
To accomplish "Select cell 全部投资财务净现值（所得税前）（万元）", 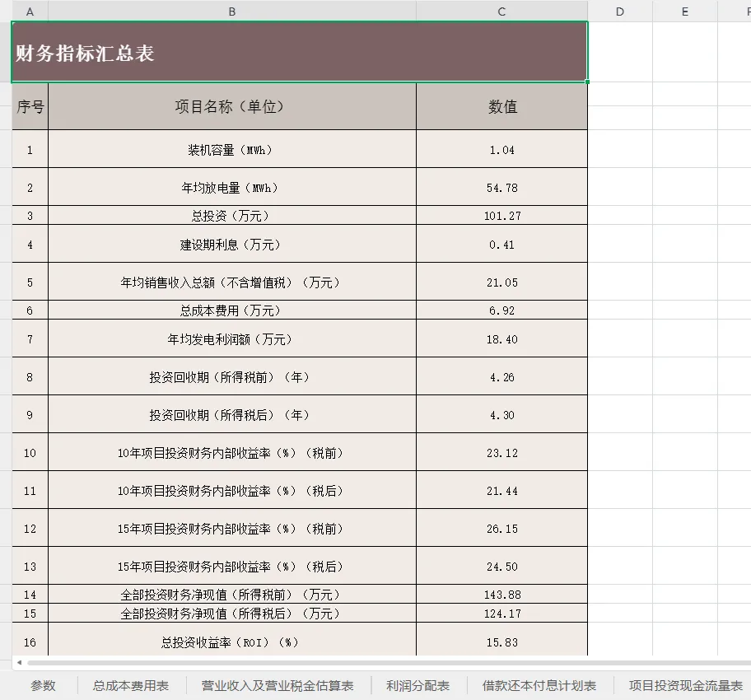I will [232, 594].
